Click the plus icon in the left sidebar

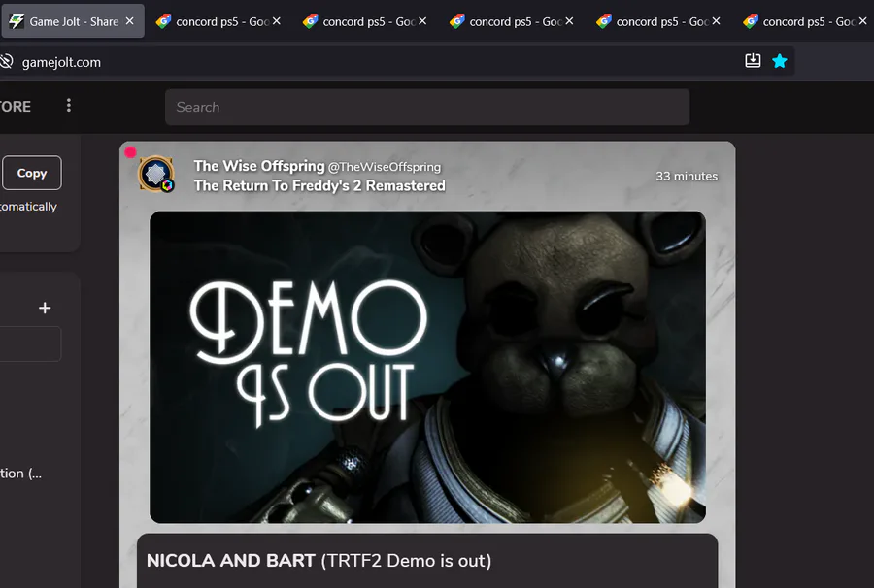click(45, 308)
